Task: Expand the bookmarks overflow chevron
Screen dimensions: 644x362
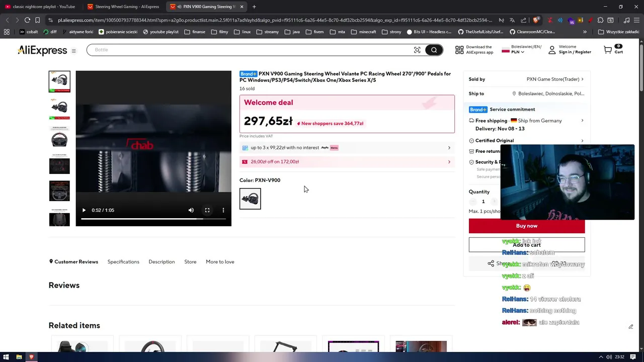Action: coord(585,32)
